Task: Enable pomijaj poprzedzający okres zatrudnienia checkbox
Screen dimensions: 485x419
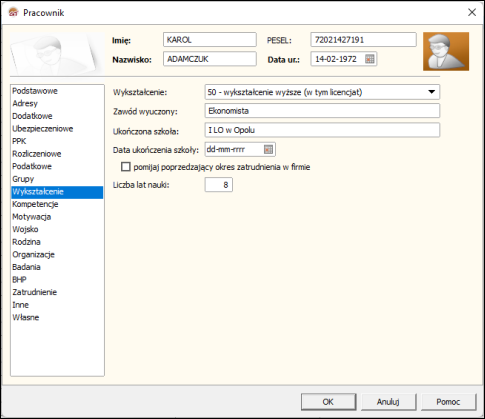Action: point(126,167)
